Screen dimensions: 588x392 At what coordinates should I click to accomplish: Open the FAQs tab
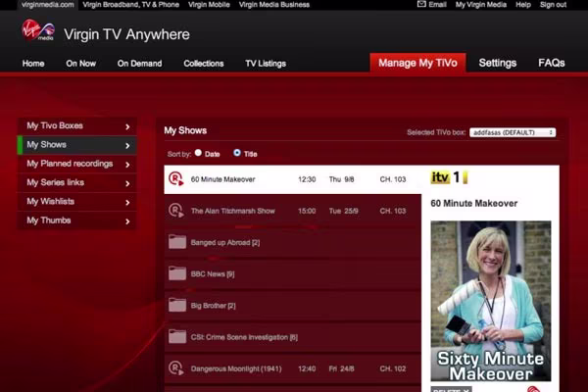click(551, 63)
